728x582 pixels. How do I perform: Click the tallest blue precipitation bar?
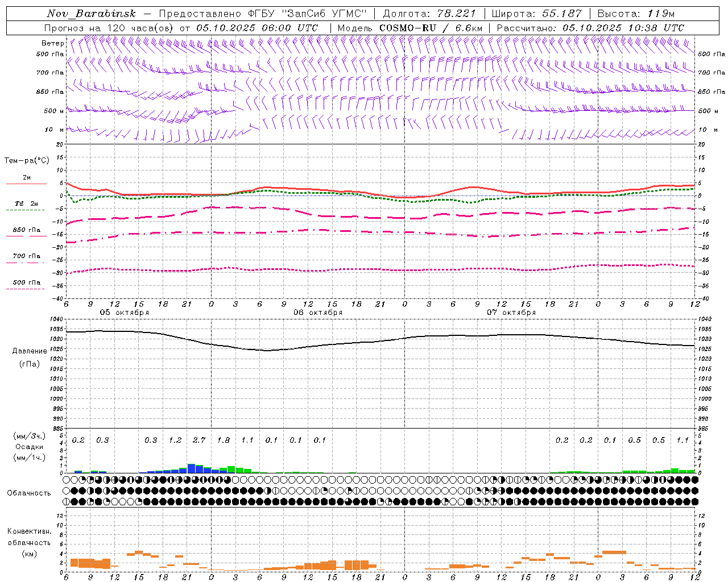click(191, 468)
